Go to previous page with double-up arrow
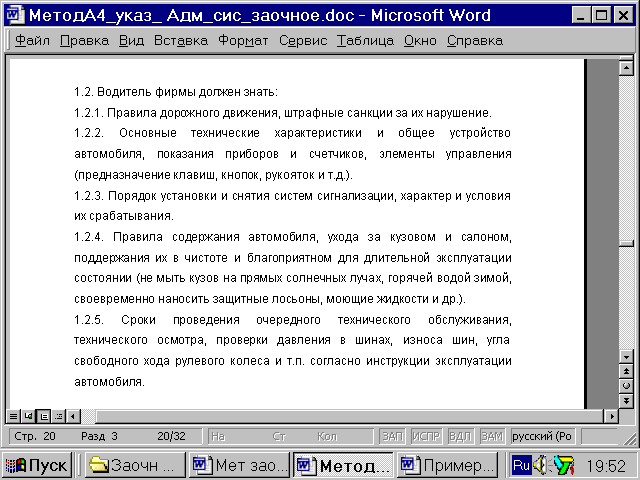 coord(626,371)
